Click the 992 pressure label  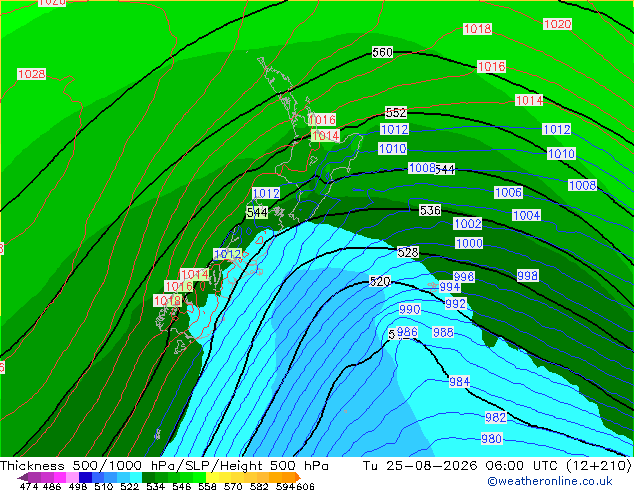point(455,304)
